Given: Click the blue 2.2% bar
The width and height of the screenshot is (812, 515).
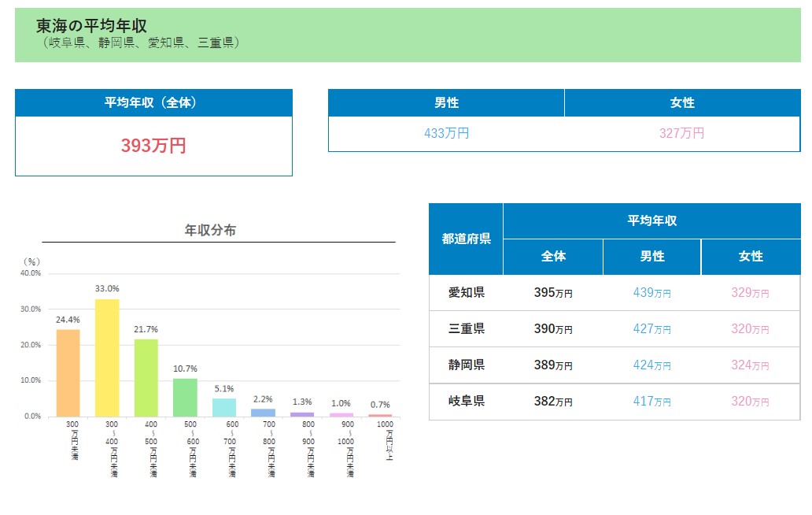Looking at the screenshot, I should click(263, 413).
